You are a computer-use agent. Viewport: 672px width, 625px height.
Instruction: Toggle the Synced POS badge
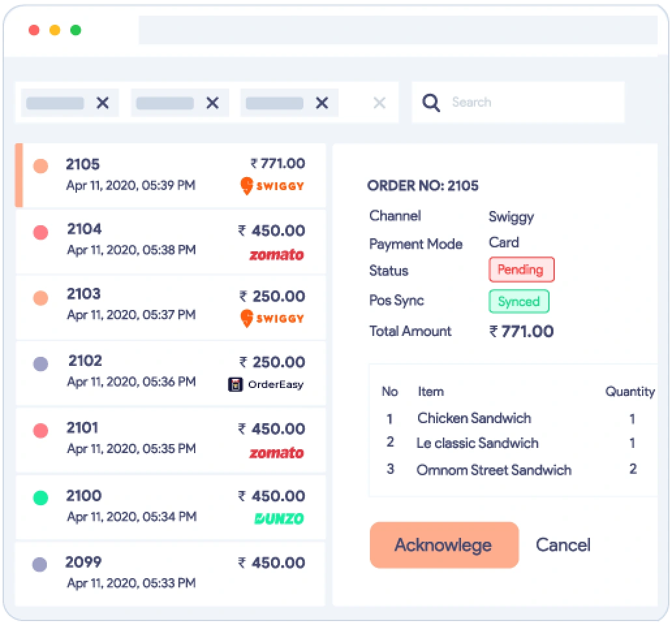pyautogui.click(x=519, y=301)
